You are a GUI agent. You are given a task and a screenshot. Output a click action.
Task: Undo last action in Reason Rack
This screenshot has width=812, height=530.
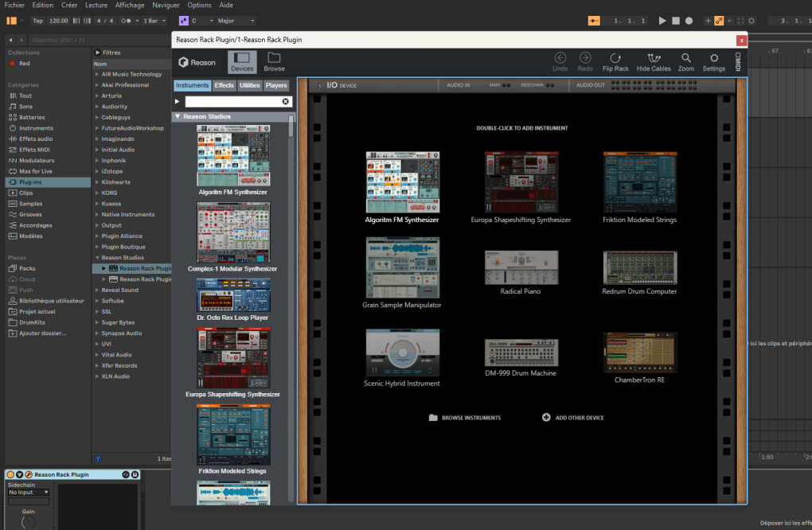tap(560, 61)
